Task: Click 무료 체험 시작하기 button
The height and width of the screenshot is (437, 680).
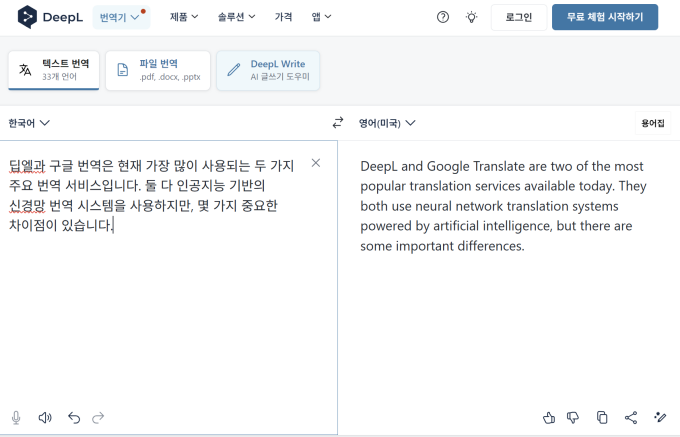Action: click(605, 17)
